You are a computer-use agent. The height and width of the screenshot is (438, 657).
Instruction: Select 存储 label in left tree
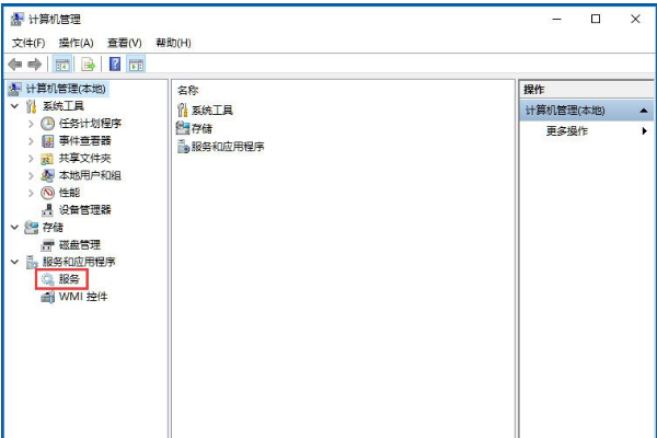coord(53,227)
